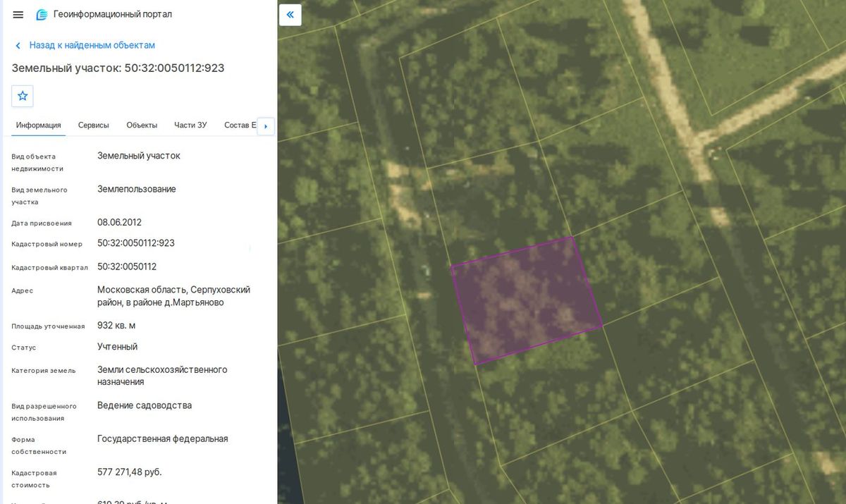
Task: Click the Дата присвоения label
Action: pos(42,223)
